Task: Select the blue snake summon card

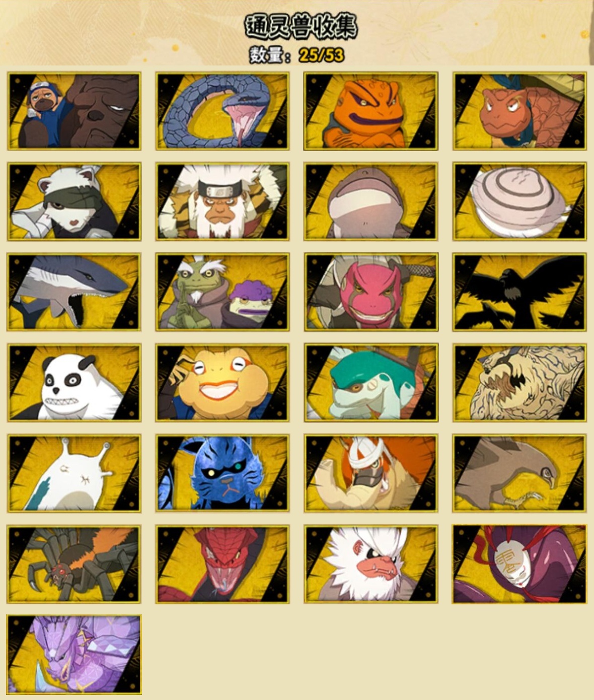Action: [x=222, y=111]
